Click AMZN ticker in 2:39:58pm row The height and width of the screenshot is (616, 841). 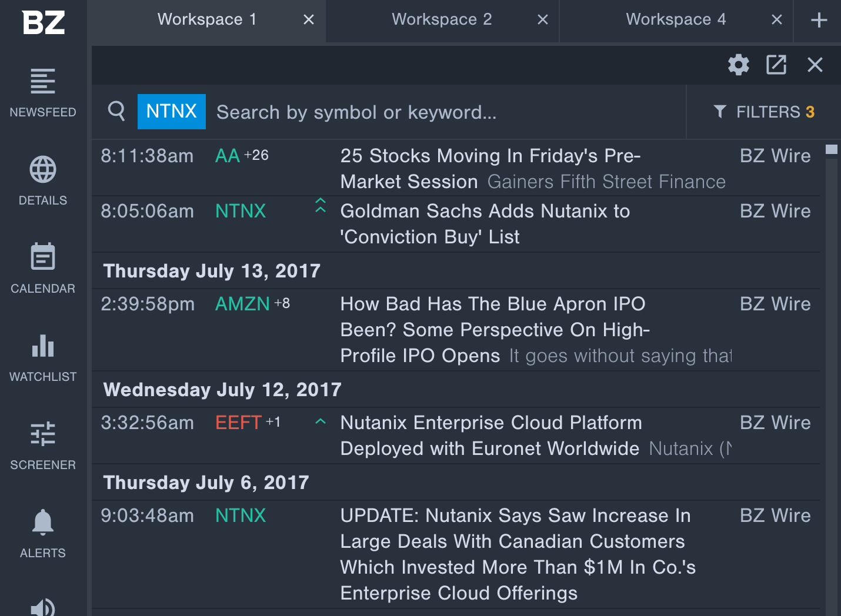point(242,304)
